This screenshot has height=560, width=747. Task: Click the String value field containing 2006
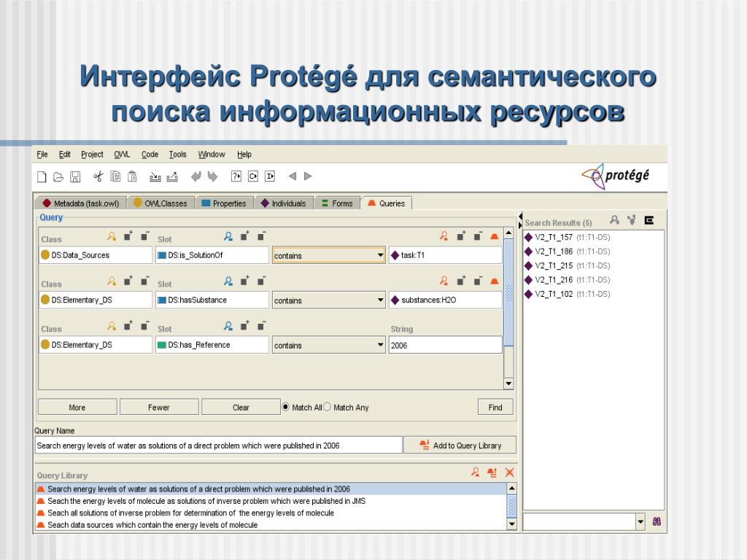446,345
